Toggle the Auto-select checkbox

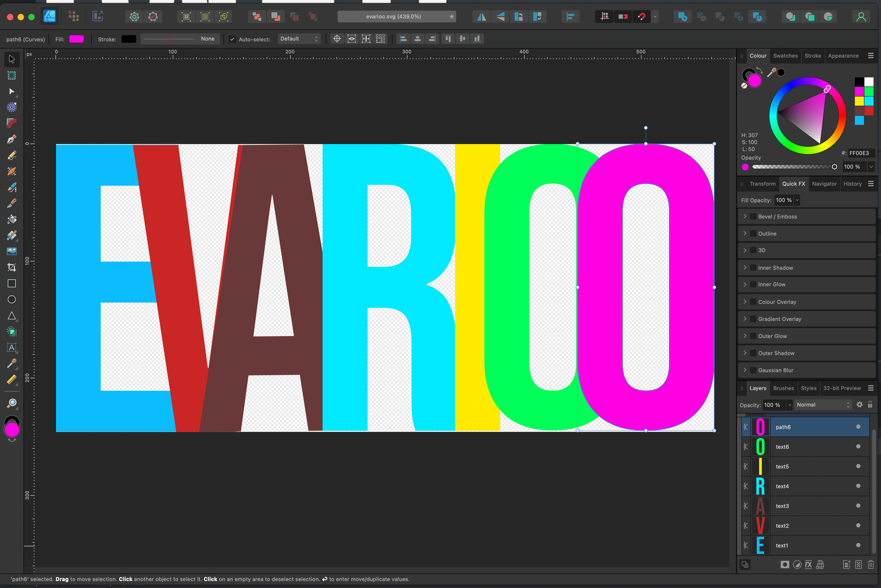(232, 39)
